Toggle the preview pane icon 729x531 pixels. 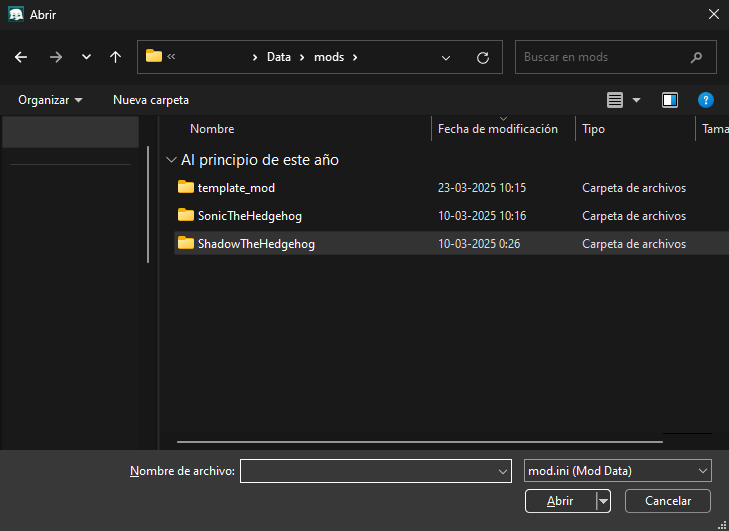(670, 100)
